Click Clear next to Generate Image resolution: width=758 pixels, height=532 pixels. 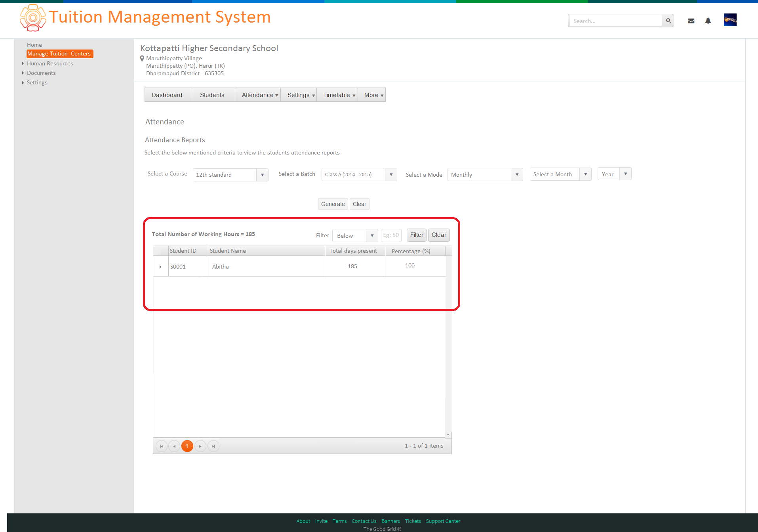click(360, 204)
